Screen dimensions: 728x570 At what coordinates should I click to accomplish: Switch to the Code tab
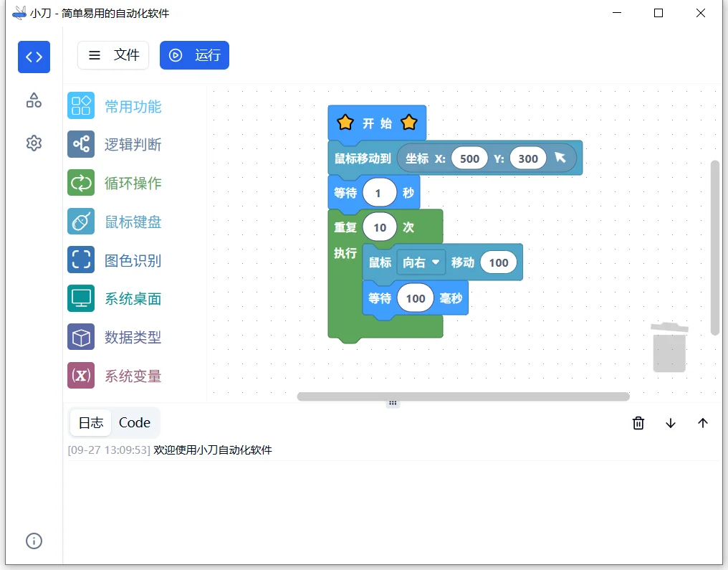pos(134,422)
